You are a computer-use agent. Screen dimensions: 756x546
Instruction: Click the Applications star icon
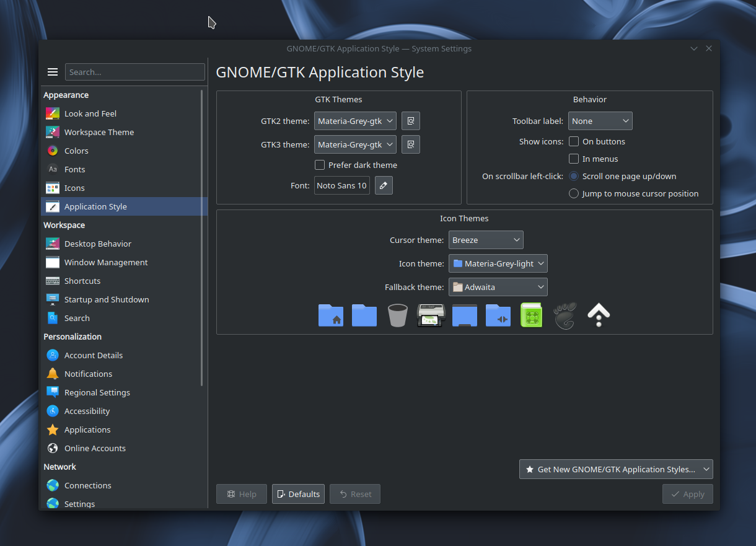(x=53, y=429)
